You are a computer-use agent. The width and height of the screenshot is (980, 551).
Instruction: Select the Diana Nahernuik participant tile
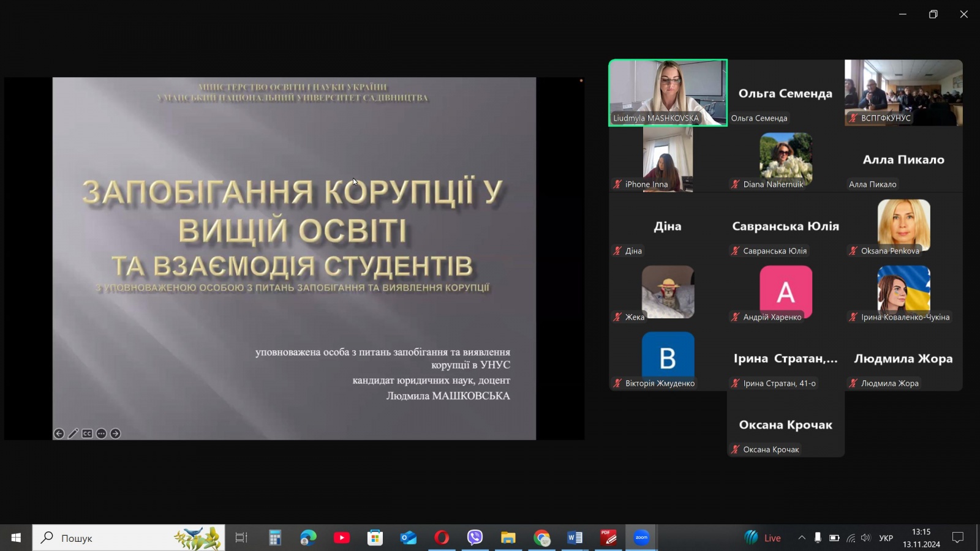coord(786,159)
